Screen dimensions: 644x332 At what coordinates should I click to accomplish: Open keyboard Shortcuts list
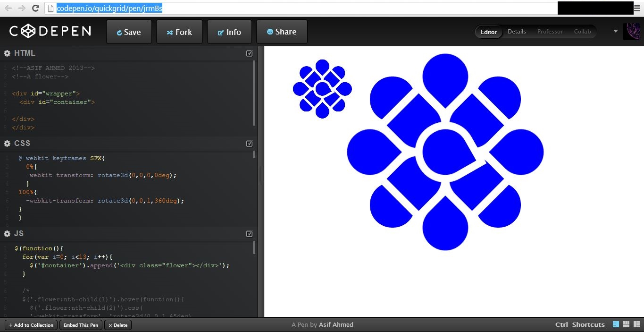point(588,324)
